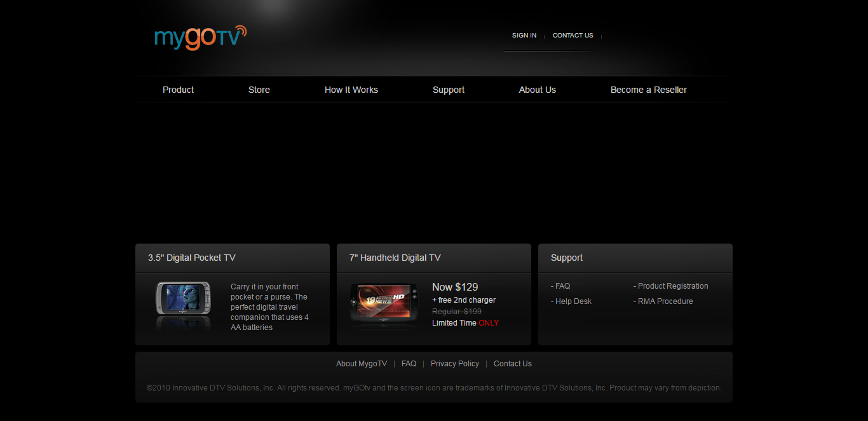
Task: Open the Help Desk link
Action: pyautogui.click(x=573, y=301)
